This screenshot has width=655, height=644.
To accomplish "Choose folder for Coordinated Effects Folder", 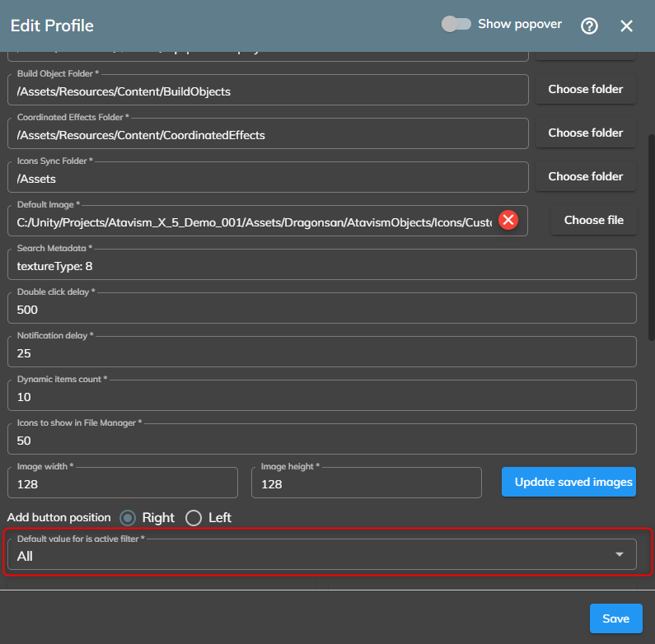I will 585,133.
